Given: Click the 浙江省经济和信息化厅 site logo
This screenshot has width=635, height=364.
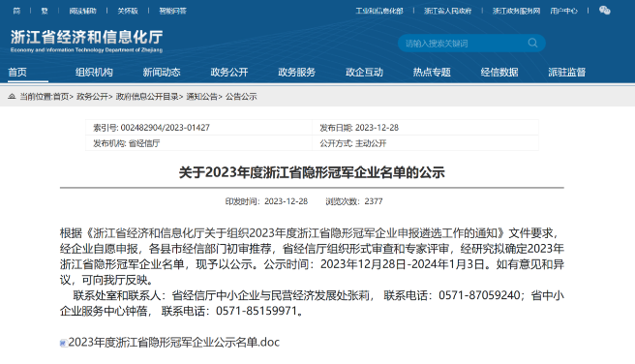Looking at the screenshot, I should point(87,41).
